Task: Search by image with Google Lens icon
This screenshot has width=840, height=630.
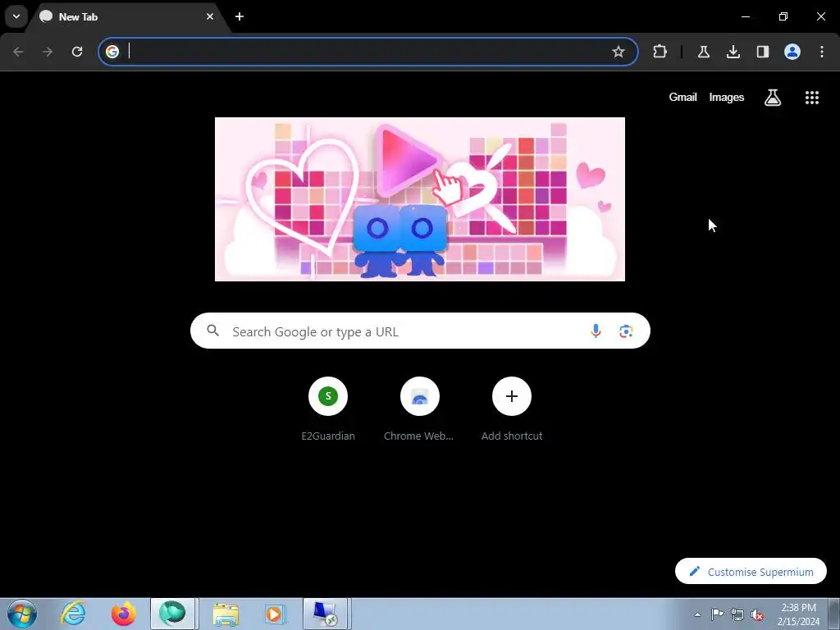Action: tap(626, 331)
